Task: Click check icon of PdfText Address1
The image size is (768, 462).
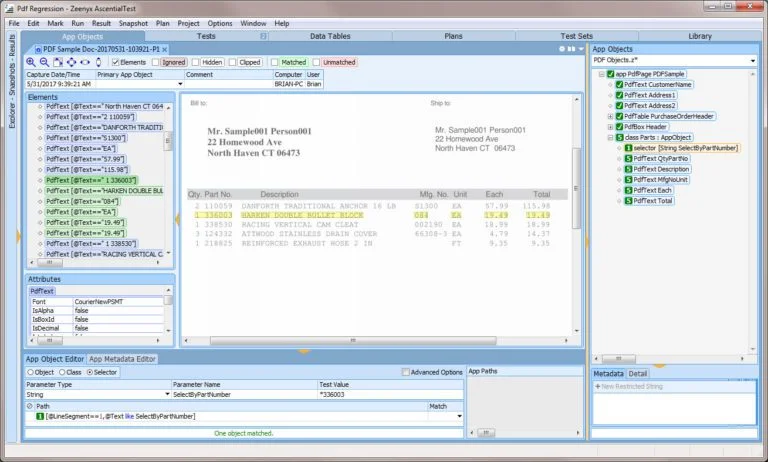Action: (x=619, y=95)
